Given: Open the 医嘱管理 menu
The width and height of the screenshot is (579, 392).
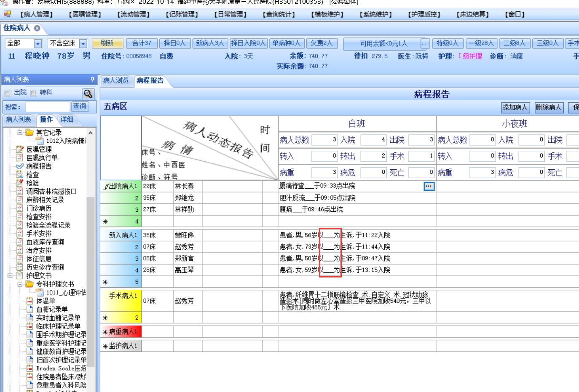Looking at the screenshot, I should tap(85, 14).
